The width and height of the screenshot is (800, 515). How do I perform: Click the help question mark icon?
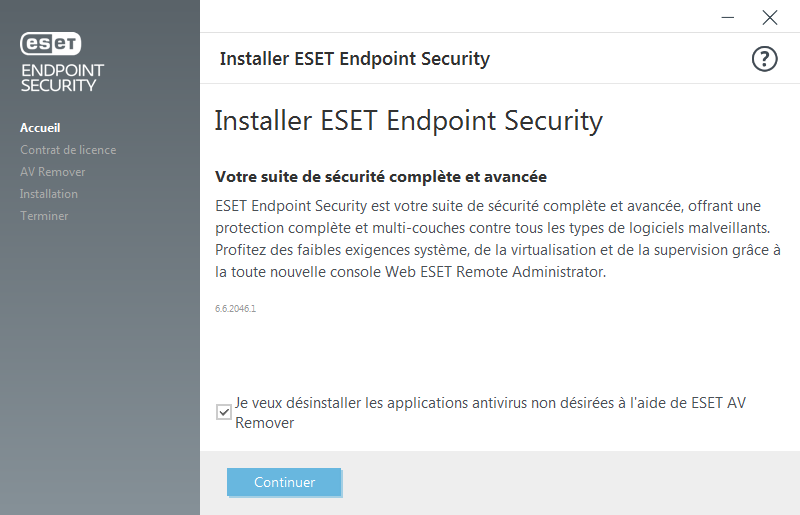pos(764,59)
